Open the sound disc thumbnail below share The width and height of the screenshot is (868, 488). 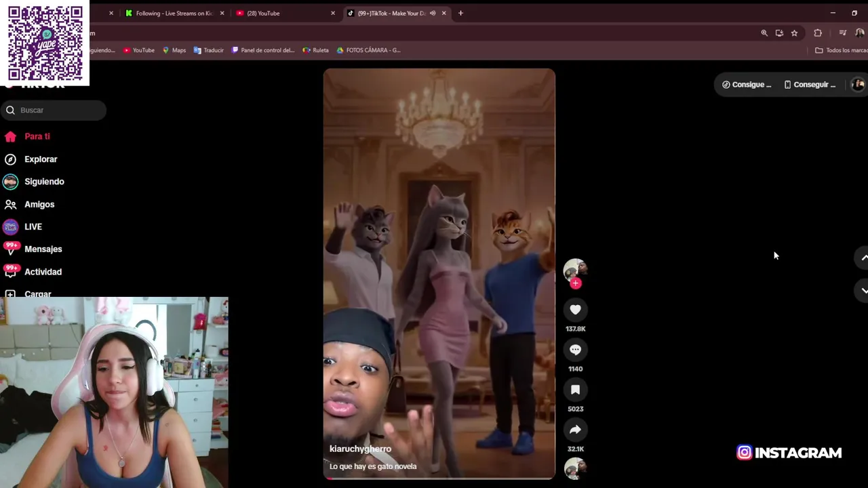(575, 468)
